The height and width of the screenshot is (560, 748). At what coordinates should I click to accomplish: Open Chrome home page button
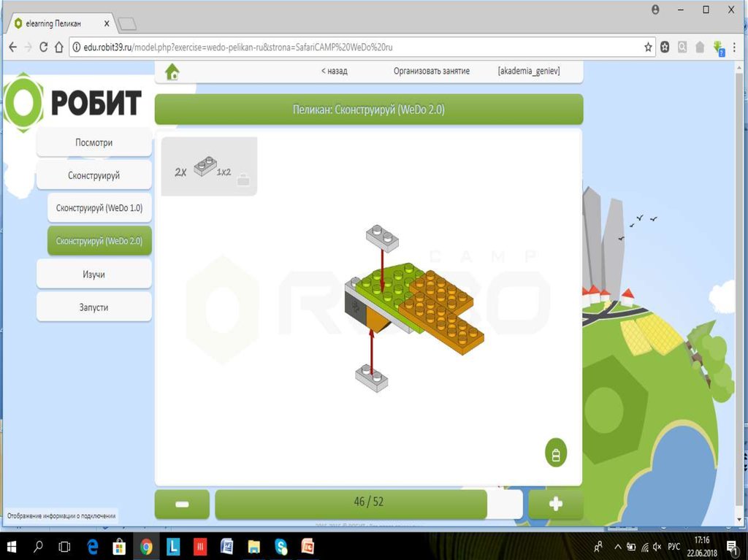58,47
